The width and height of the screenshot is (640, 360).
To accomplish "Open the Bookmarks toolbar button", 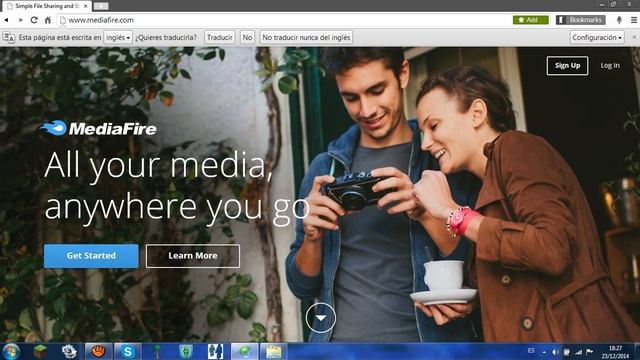I will click(580, 20).
